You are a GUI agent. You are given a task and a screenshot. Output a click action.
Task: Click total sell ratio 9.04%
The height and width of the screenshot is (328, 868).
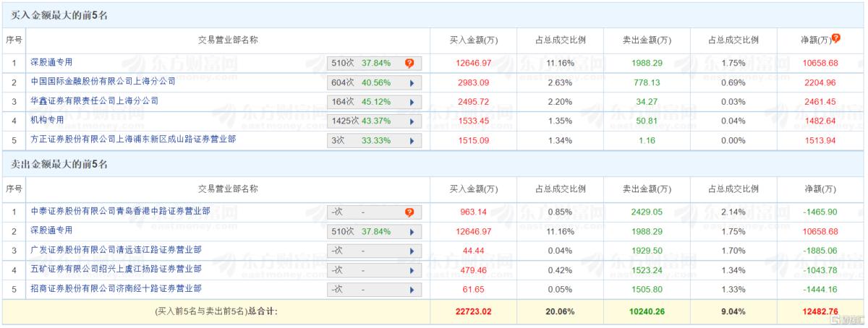point(733,311)
